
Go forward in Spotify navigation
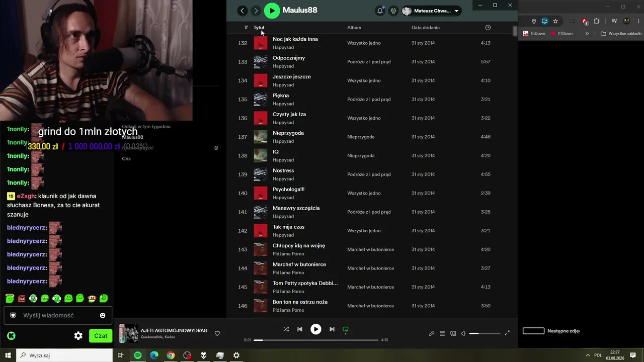[256, 11]
